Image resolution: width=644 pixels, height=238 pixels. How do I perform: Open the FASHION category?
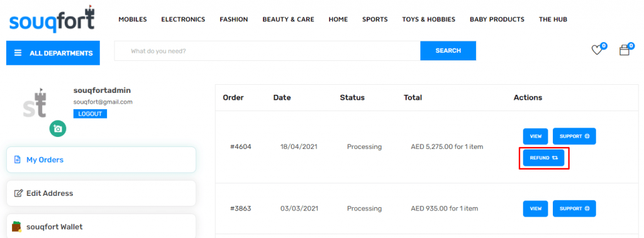tap(234, 19)
